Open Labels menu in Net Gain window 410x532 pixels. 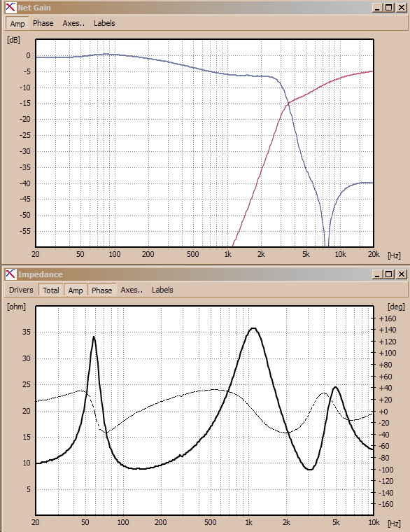click(x=104, y=23)
